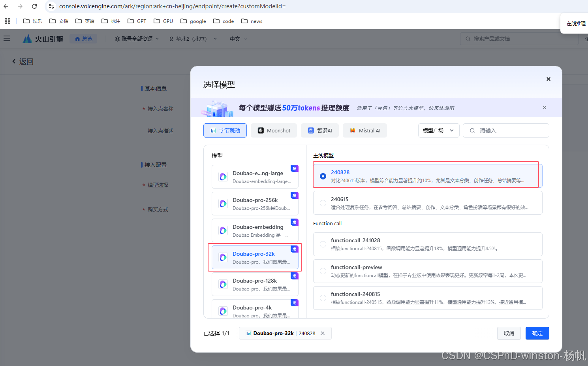Click the 智谱AI provider logo icon
The image size is (588, 366).
311,130
